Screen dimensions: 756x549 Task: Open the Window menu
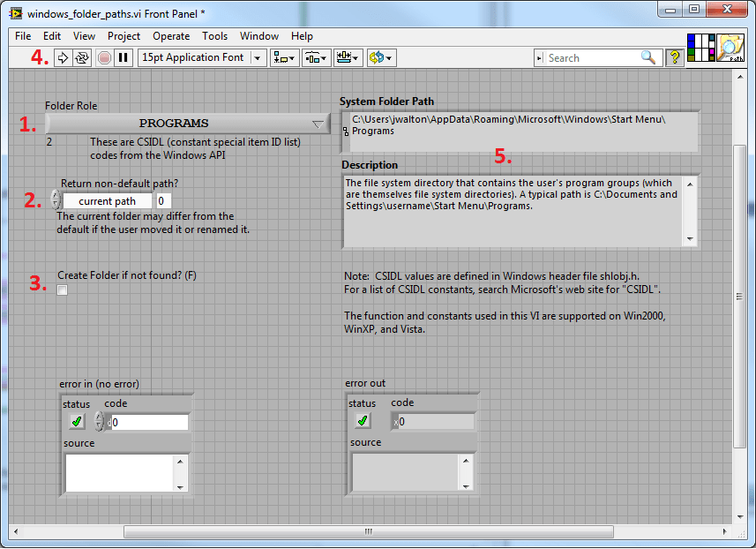point(259,36)
